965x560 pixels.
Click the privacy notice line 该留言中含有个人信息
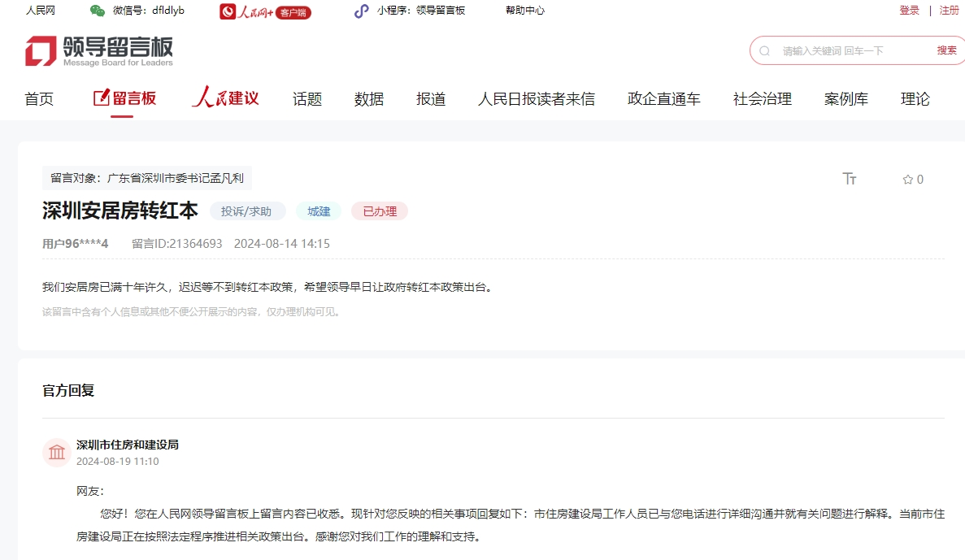191,312
